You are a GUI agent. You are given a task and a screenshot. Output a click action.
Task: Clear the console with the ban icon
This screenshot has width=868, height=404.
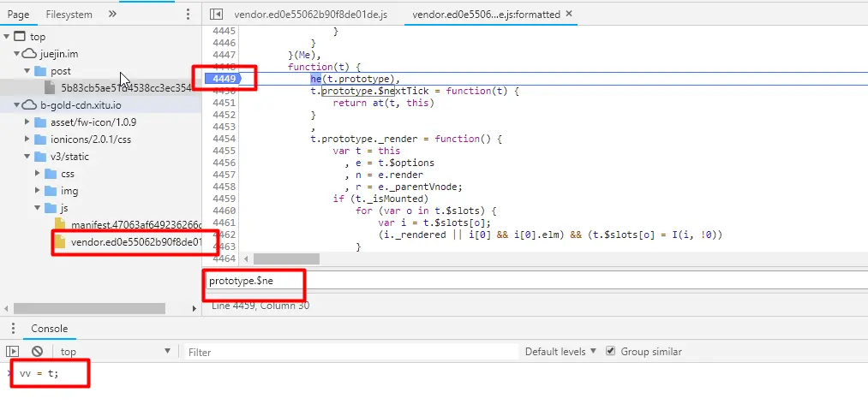point(37,352)
